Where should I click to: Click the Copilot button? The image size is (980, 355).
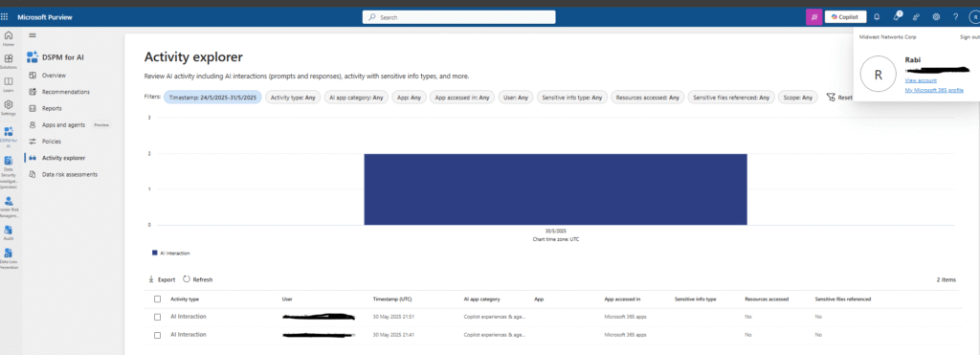point(846,17)
